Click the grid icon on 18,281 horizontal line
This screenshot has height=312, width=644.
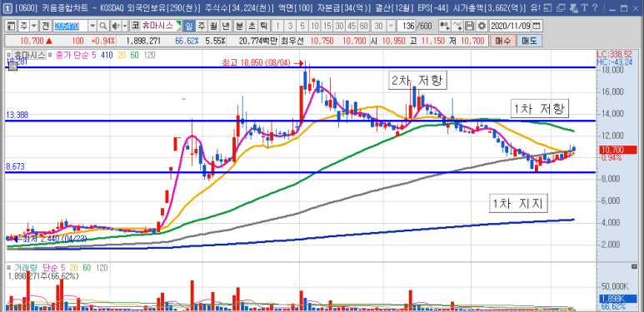click(x=12, y=66)
